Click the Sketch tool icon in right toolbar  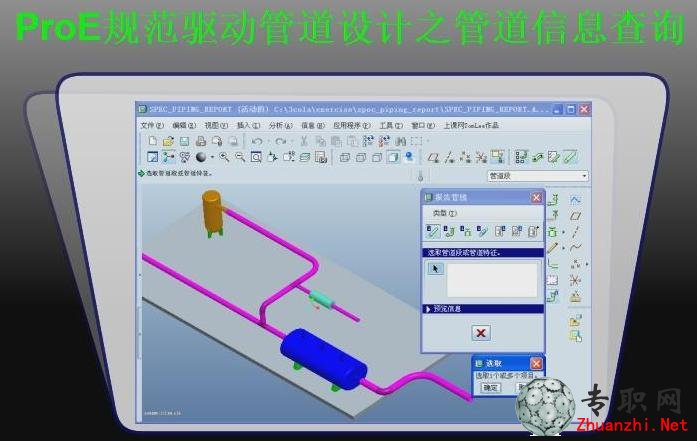[575, 200]
